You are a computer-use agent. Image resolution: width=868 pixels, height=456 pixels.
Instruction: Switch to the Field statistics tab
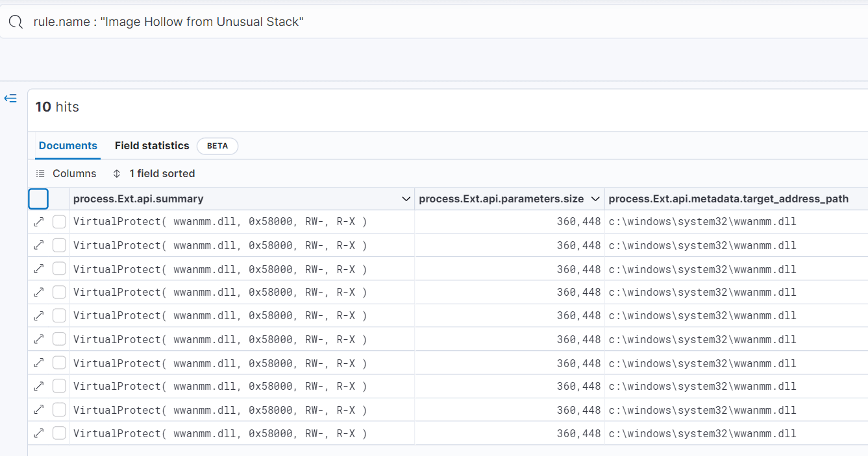pos(152,146)
